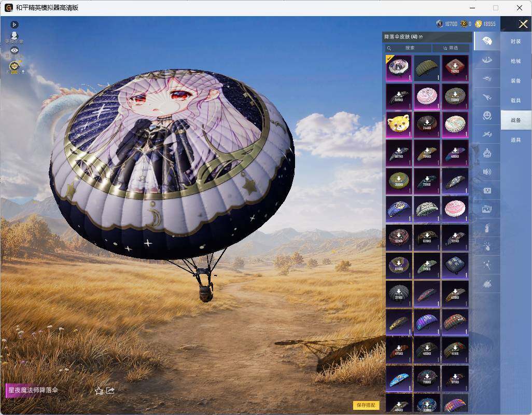Select the magic wand effects category
The width and height of the screenshot is (532, 415).
coord(487,265)
